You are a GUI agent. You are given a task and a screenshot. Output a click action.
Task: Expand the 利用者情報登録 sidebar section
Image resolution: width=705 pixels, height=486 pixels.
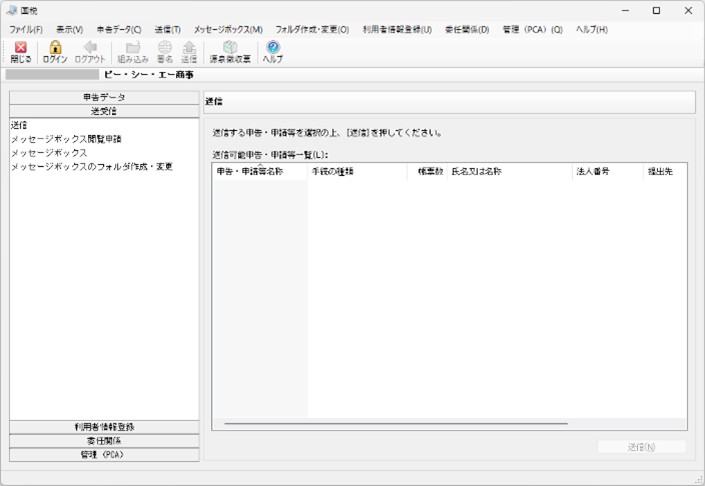104,427
